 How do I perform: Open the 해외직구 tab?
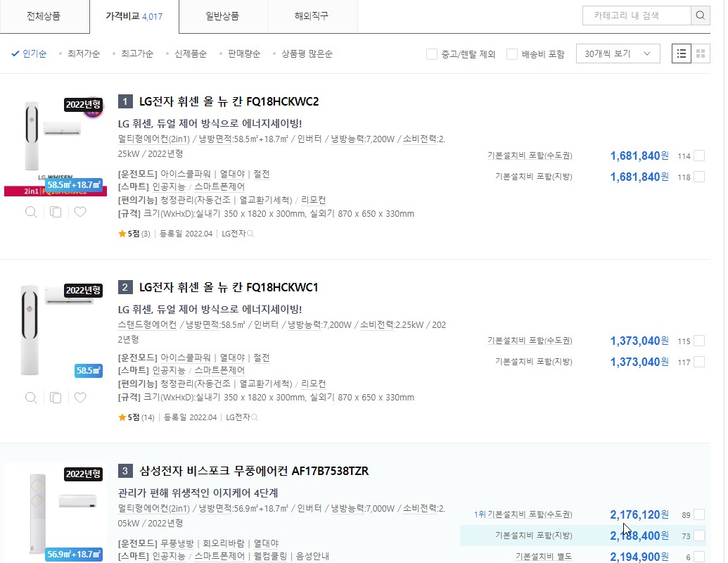(312, 16)
